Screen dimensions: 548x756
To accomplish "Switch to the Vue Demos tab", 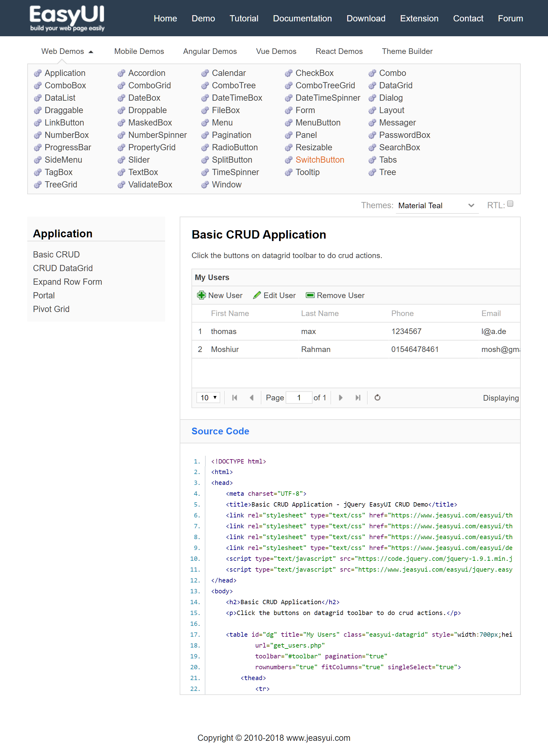I will pos(276,51).
